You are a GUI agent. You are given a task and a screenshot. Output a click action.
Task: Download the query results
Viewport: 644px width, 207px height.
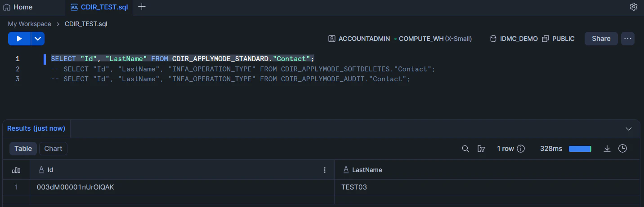pyautogui.click(x=607, y=149)
